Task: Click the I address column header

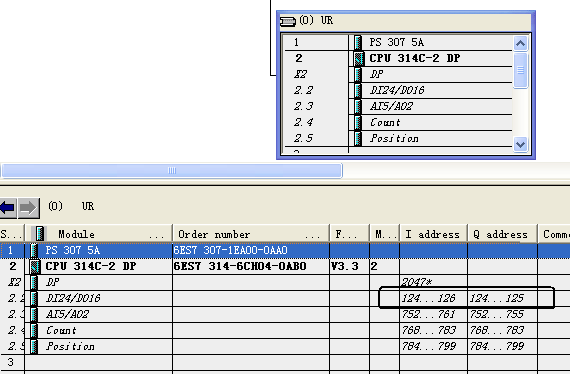Action: pos(433,234)
